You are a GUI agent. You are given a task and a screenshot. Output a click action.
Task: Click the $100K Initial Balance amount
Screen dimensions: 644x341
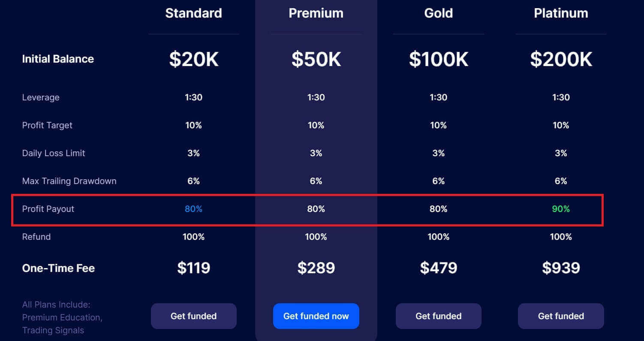click(438, 59)
